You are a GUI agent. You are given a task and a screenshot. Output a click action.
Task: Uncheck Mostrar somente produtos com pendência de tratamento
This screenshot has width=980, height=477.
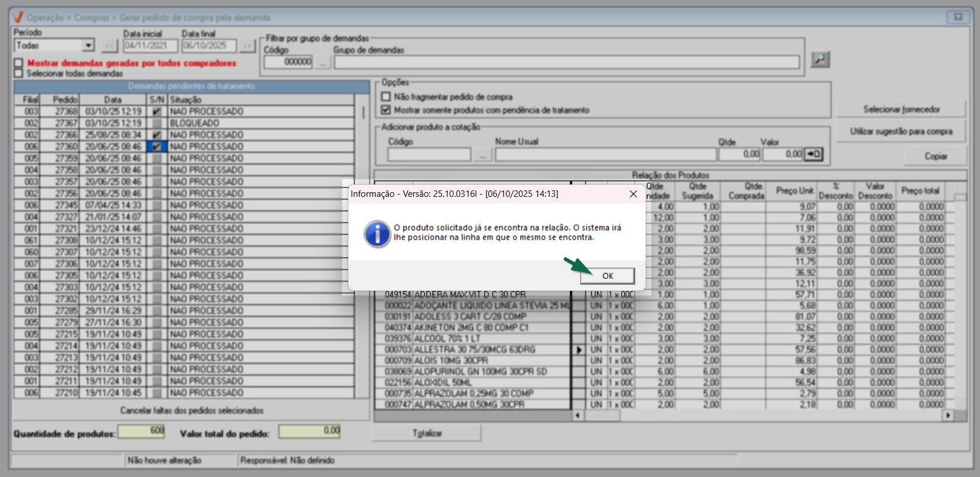tap(386, 110)
